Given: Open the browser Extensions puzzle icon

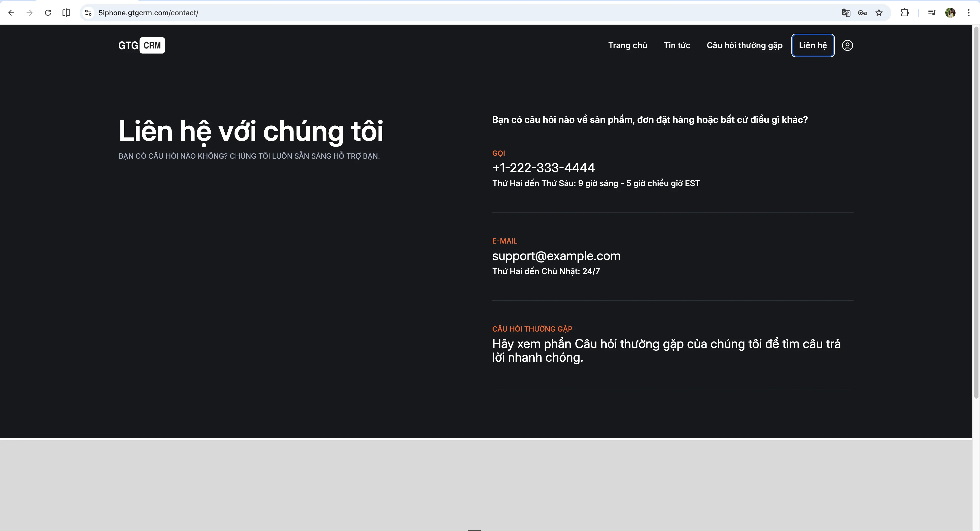Looking at the screenshot, I should click(905, 12).
